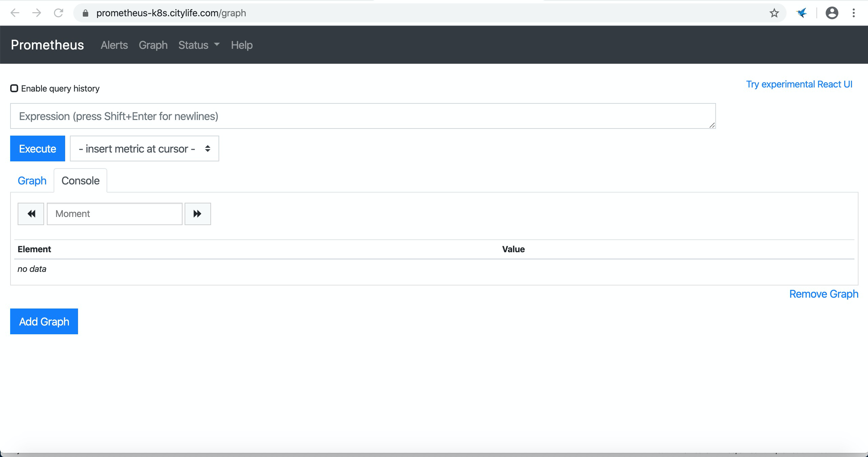868x457 pixels.
Task: Open Graph in the top navbar
Action: tap(153, 45)
